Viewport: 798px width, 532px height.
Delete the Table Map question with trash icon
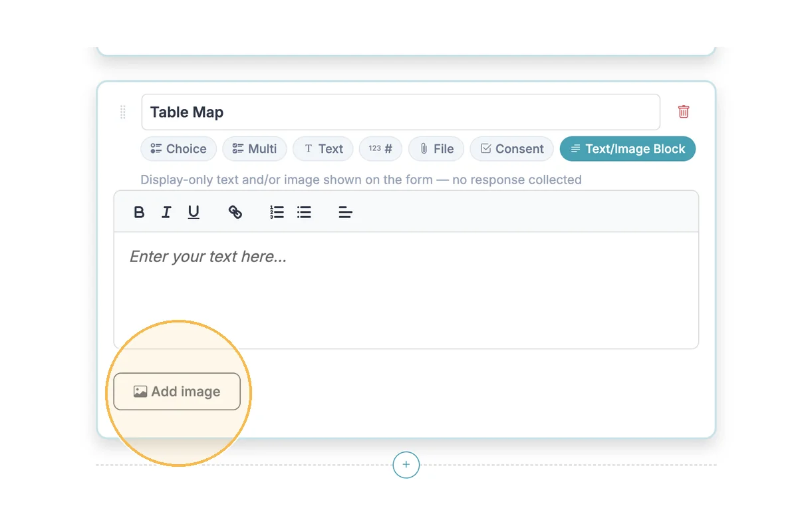683,112
